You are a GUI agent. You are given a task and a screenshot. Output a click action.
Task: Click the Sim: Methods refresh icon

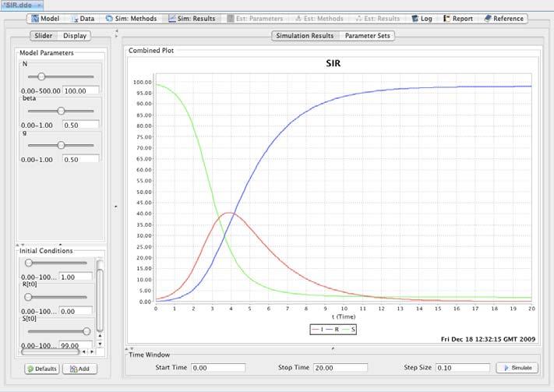pyautogui.click(x=109, y=19)
